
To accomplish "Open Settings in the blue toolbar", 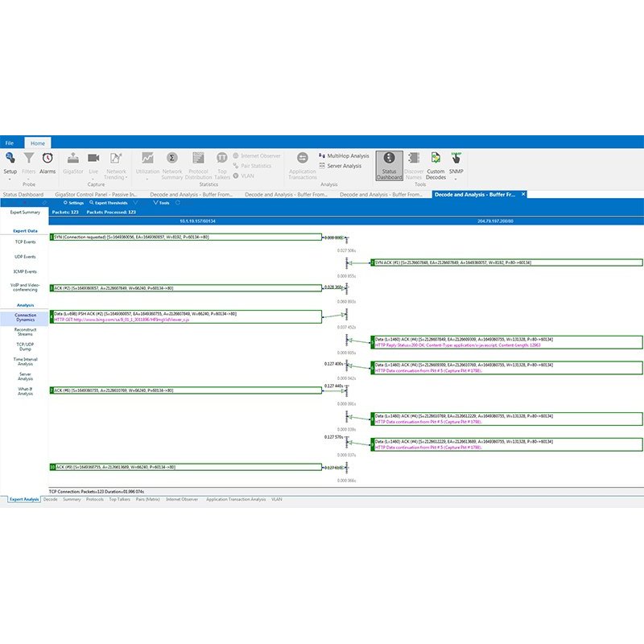I will tap(73, 203).
